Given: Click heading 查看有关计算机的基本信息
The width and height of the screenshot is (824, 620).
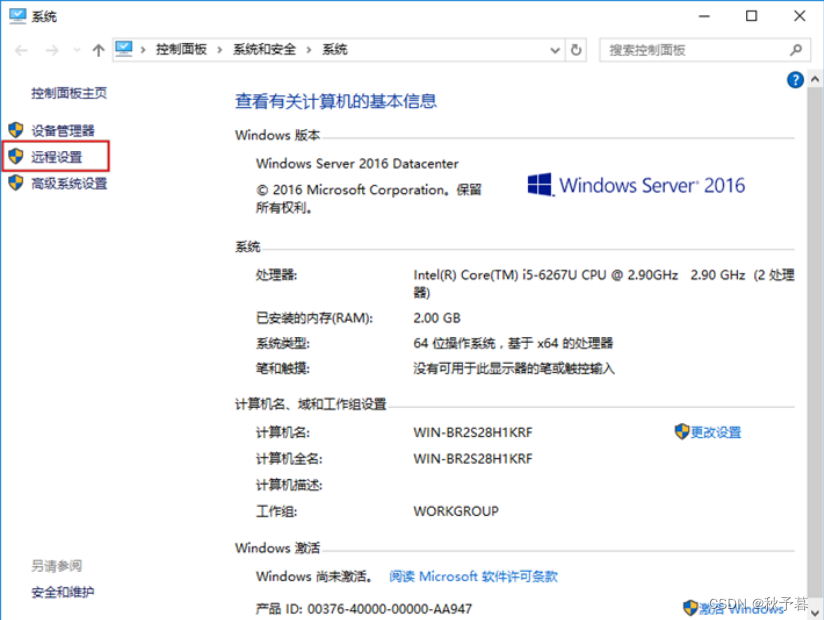Looking at the screenshot, I should (x=336, y=101).
